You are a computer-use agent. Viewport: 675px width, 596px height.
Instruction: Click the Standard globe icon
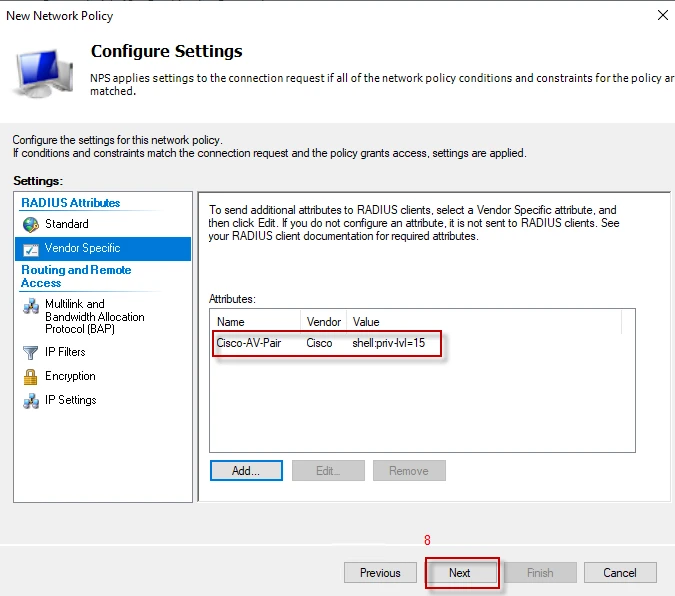30,224
